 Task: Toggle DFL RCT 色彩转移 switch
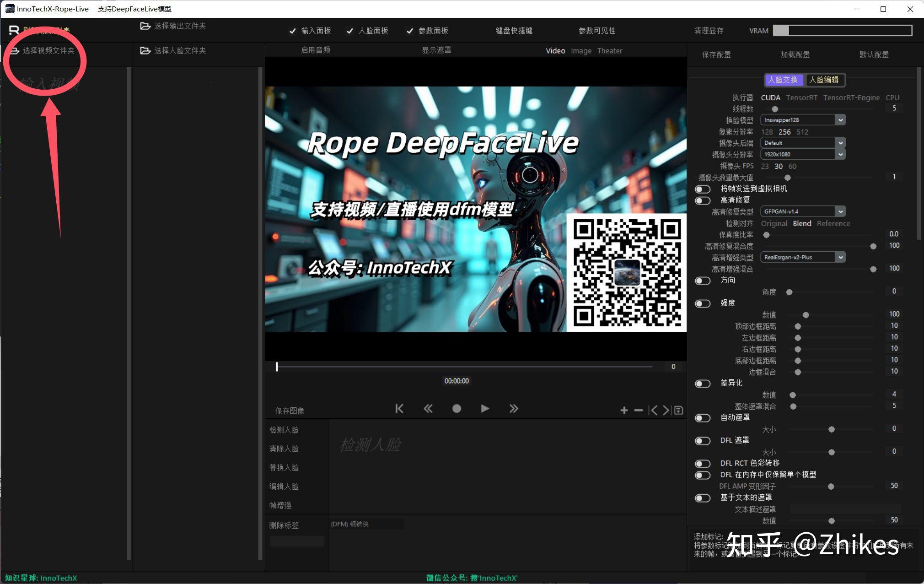point(703,464)
